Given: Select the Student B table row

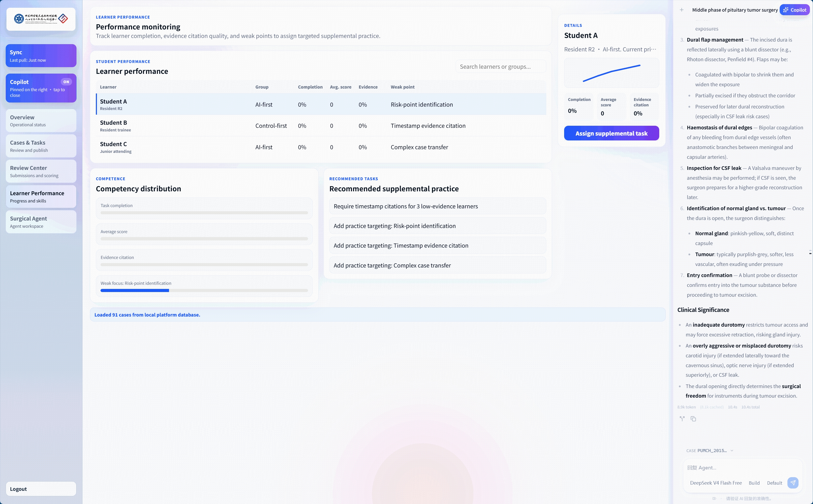Looking at the screenshot, I should (x=321, y=126).
